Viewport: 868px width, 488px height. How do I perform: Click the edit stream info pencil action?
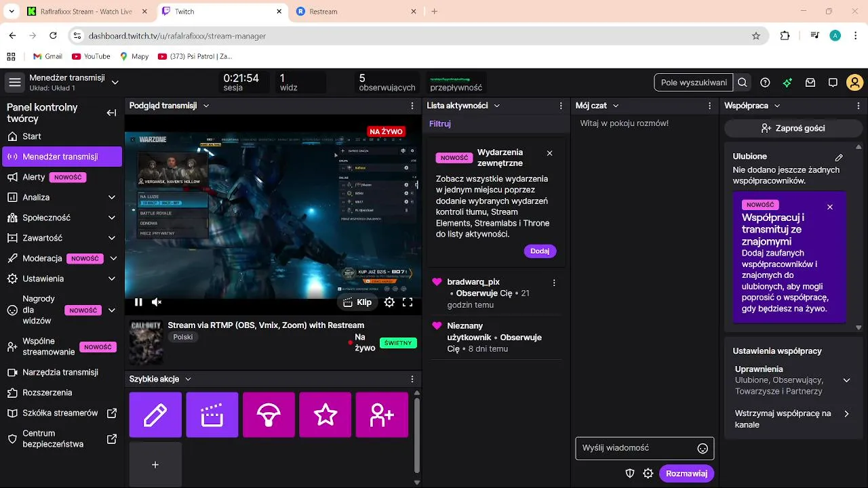(155, 415)
